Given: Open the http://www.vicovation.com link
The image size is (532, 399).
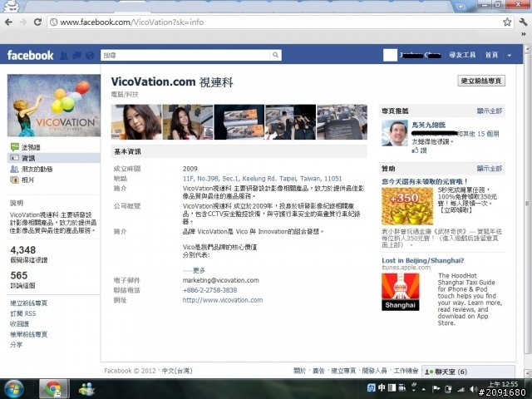Looking at the screenshot, I should pos(223,300).
